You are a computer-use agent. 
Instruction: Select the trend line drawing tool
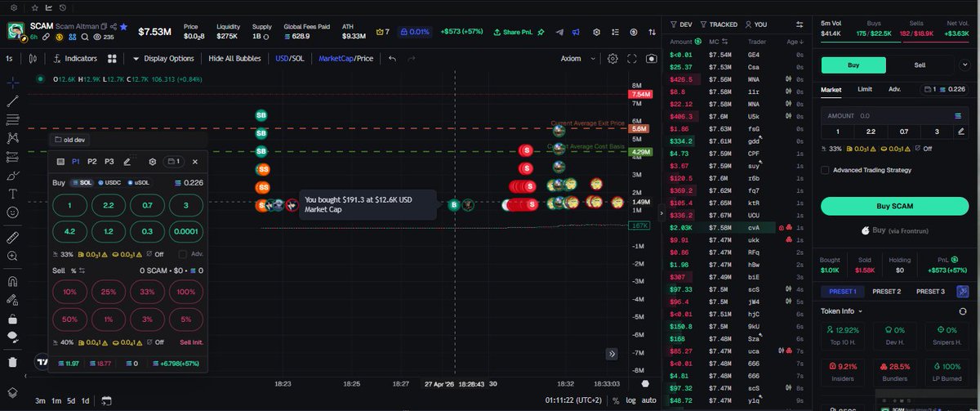coord(13,101)
